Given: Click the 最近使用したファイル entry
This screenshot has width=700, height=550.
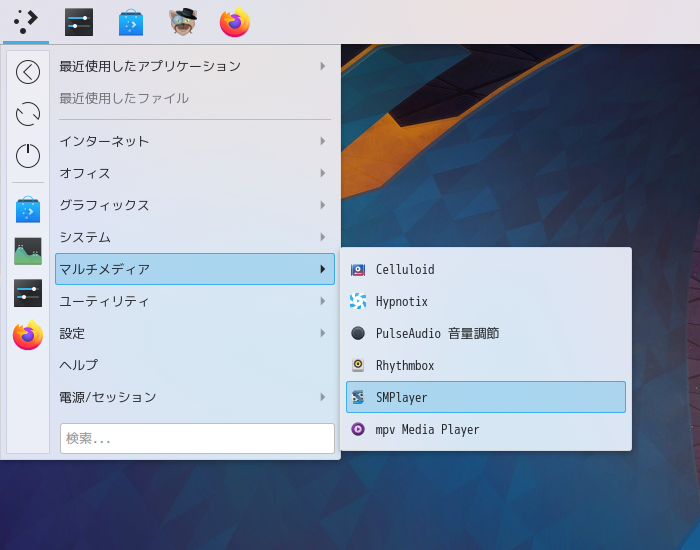Looking at the screenshot, I should pyautogui.click(x=195, y=98).
